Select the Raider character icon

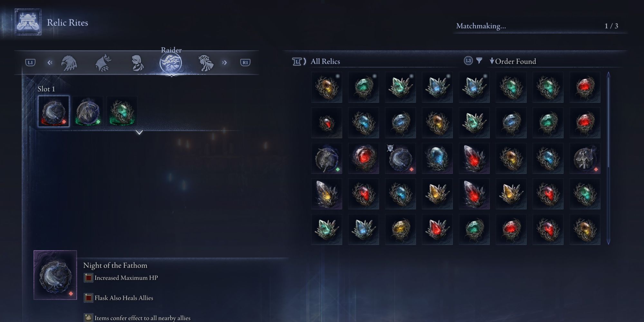[x=171, y=63]
